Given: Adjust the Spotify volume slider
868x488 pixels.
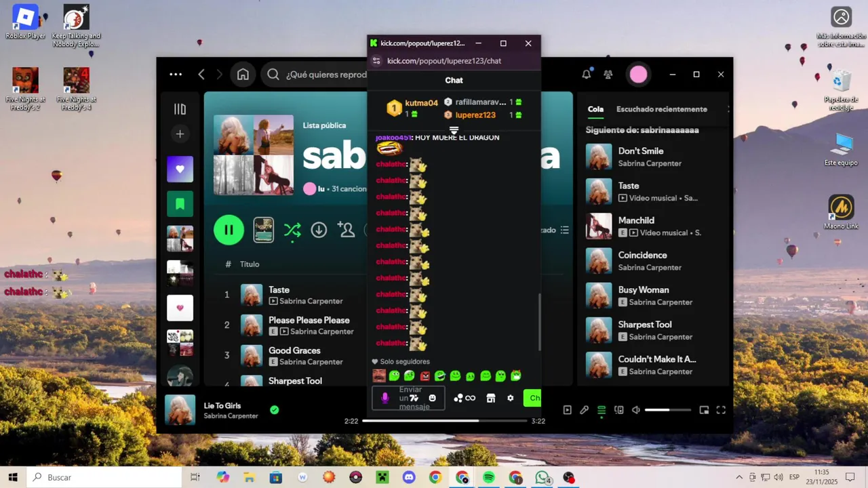Looking at the screenshot, I should (x=668, y=410).
